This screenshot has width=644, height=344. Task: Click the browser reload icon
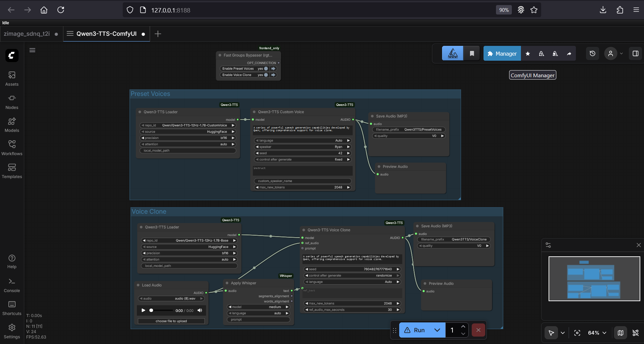click(61, 10)
